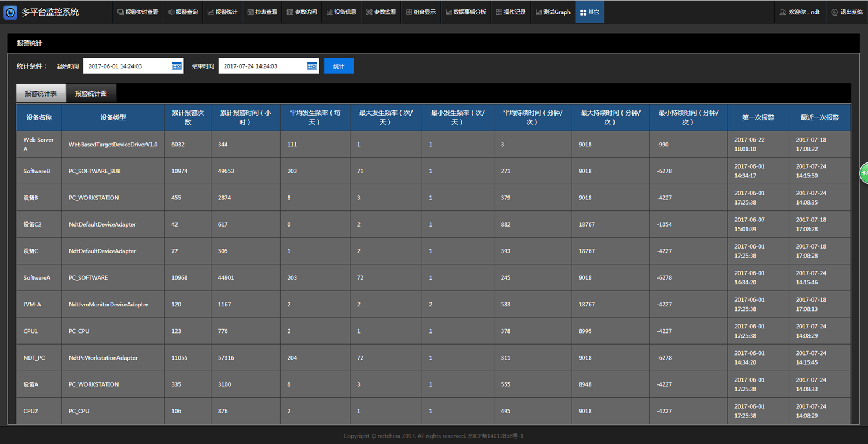Open 报警实时查看 in the top navigation
This screenshot has width=868, height=444.
click(138, 12)
